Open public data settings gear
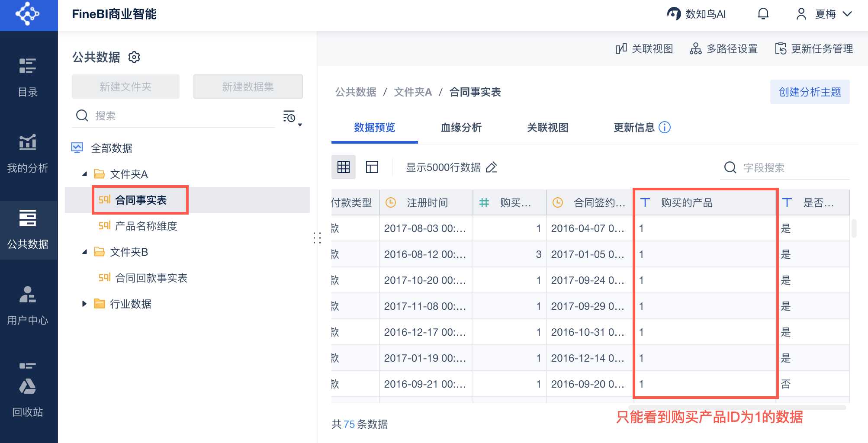 coord(134,57)
